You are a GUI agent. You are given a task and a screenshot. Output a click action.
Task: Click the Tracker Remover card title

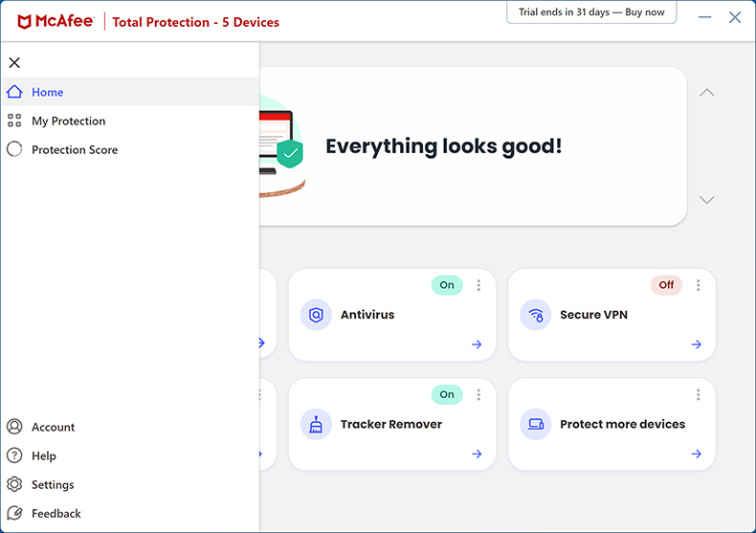pyautogui.click(x=391, y=424)
